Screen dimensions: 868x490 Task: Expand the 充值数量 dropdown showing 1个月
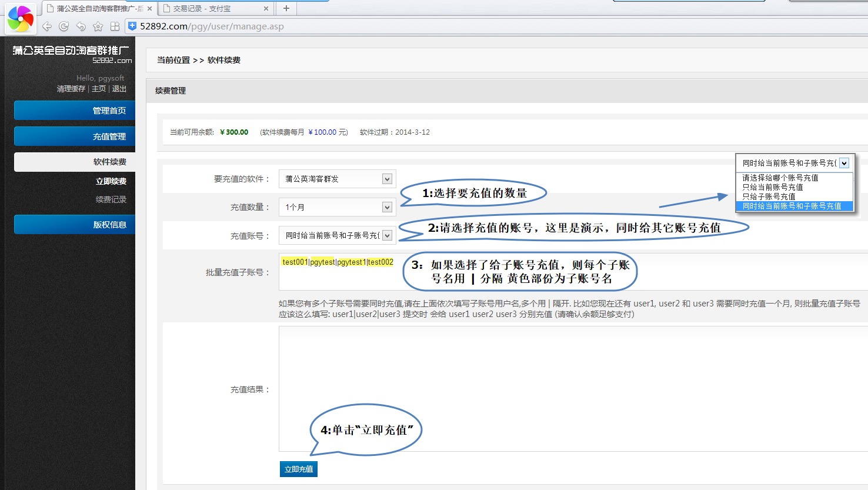pos(338,207)
